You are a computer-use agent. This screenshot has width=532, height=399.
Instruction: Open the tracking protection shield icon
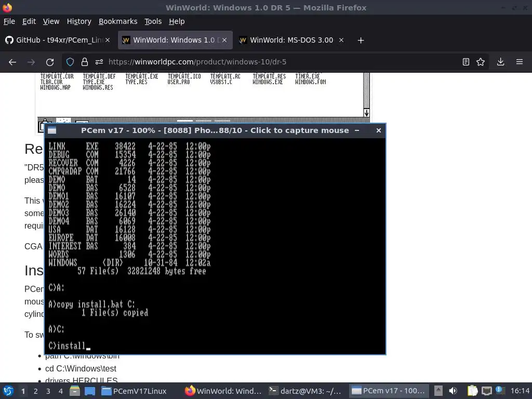pos(70,62)
